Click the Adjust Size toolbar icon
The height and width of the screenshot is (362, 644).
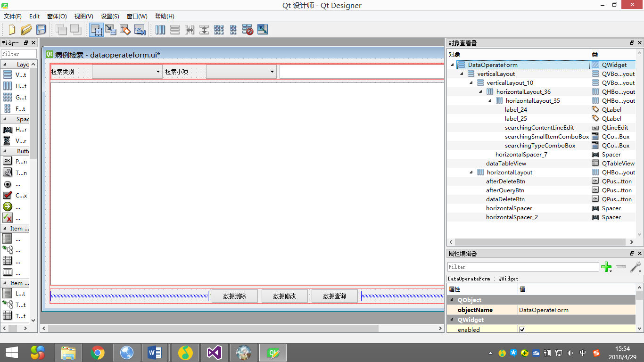(x=263, y=30)
